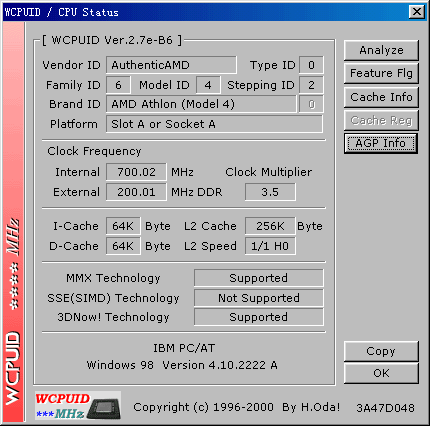Click the Type ID value 0
The height and width of the screenshot is (426, 430).
pyautogui.click(x=311, y=65)
